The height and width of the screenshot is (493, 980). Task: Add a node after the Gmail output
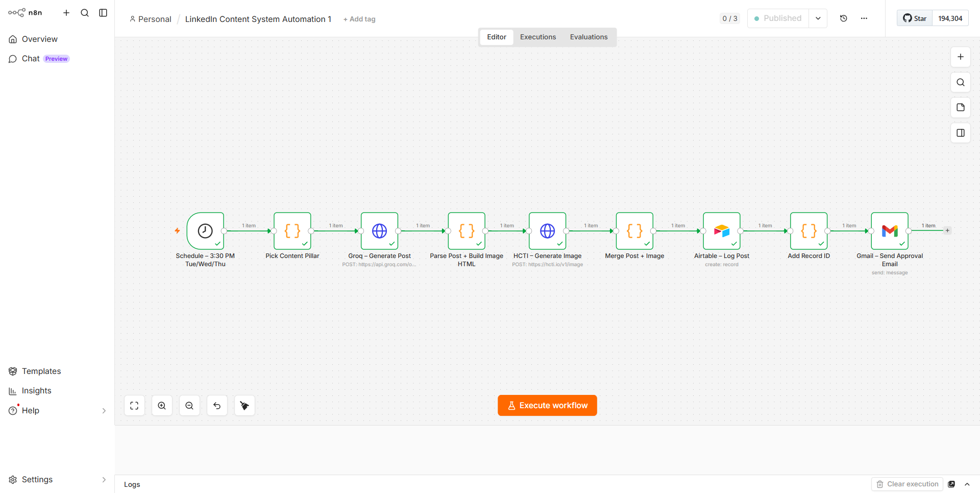947,230
